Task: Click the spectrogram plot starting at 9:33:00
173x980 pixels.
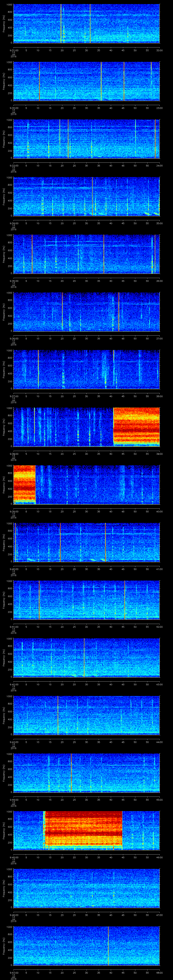Action: coord(86,139)
